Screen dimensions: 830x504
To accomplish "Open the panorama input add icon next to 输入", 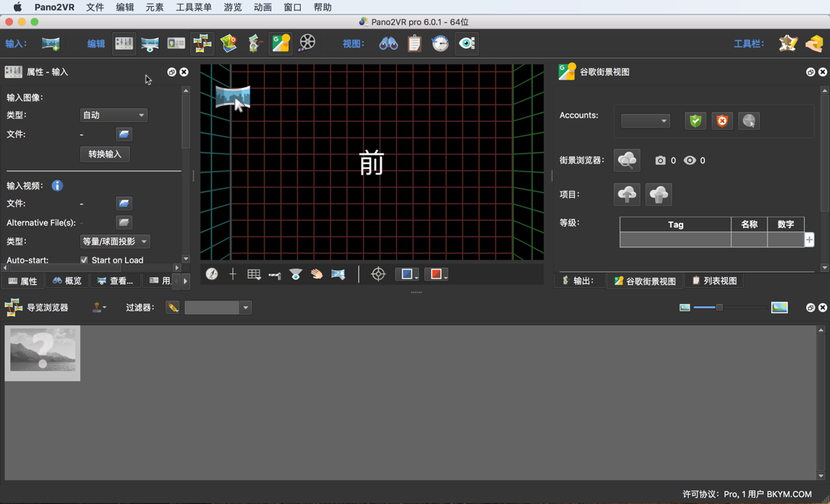I will coord(50,44).
